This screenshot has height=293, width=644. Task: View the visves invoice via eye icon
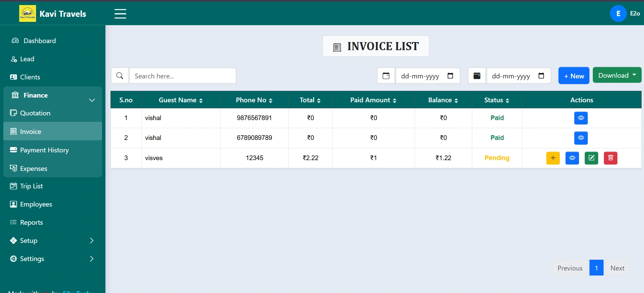(x=572, y=158)
